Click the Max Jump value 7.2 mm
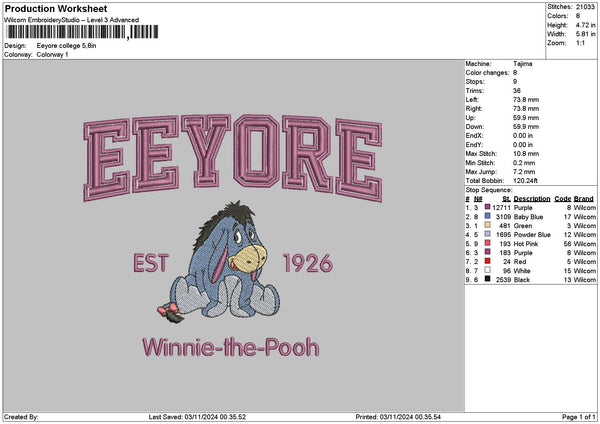 pos(524,171)
